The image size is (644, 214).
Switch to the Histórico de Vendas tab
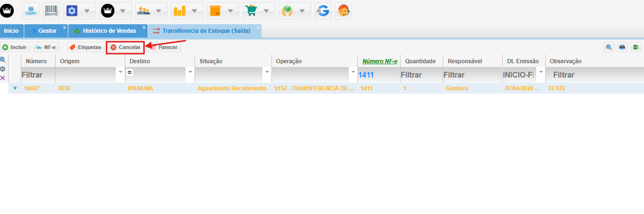(x=109, y=31)
